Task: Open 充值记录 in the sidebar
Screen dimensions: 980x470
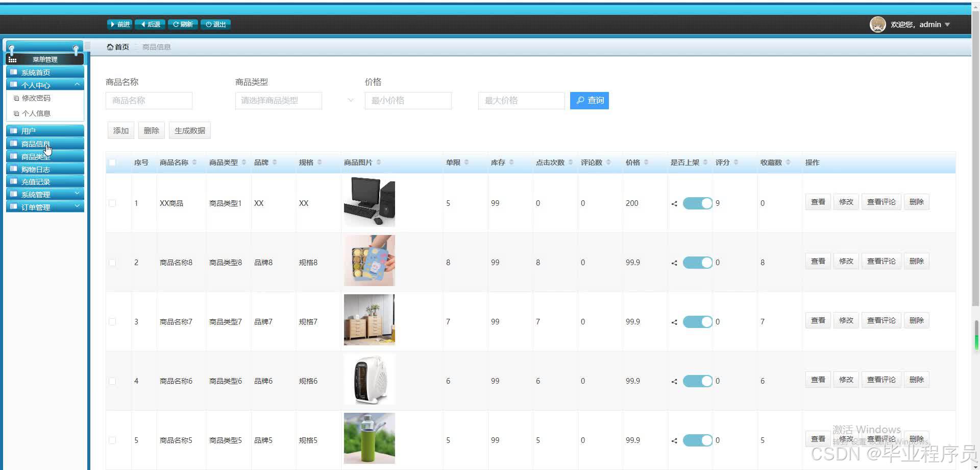Action: click(x=45, y=181)
